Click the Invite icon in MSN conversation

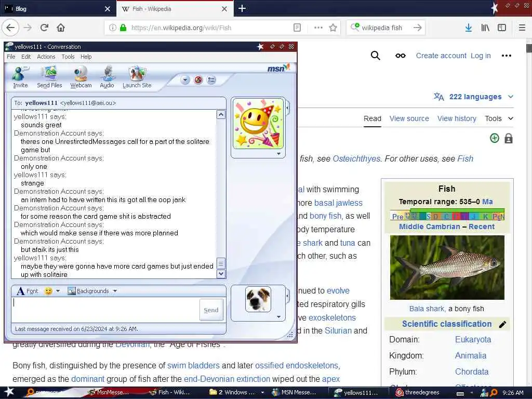20,77
